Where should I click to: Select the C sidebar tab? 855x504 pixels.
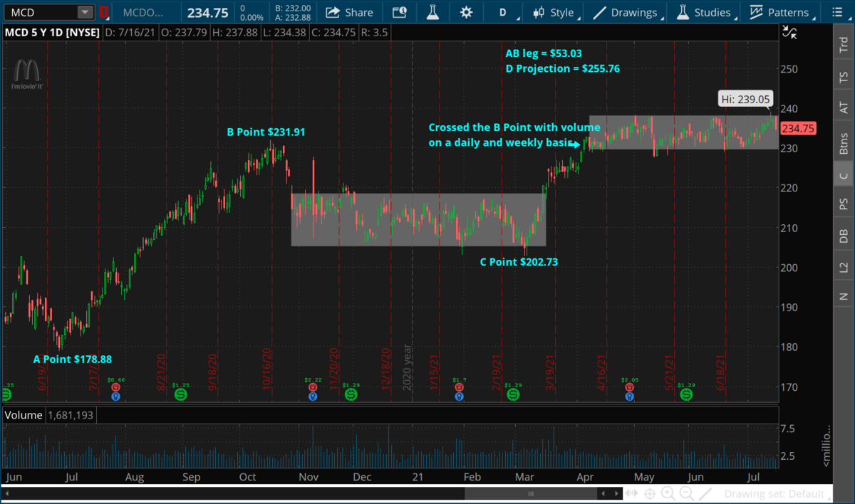click(844, 174)
